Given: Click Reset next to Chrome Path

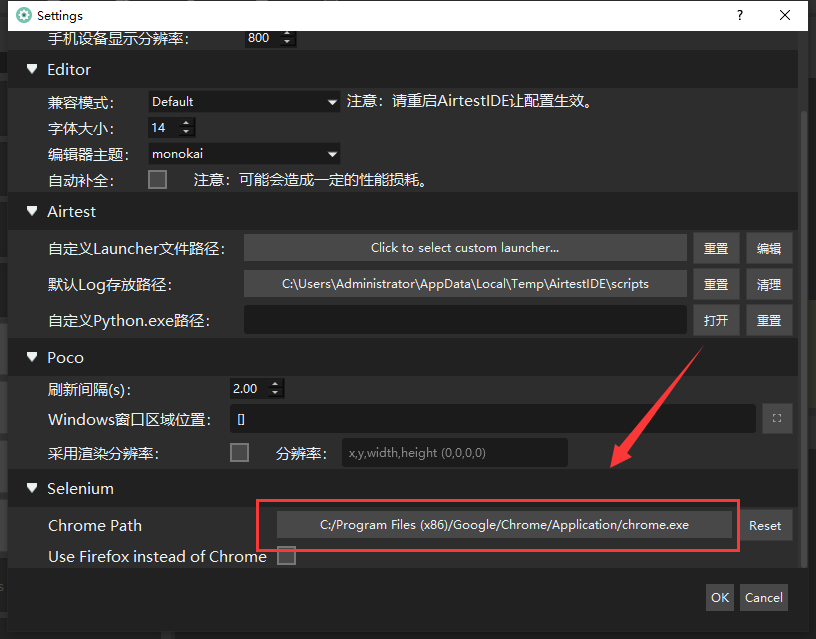Looking at the screenshot, I should pos(765,525).
